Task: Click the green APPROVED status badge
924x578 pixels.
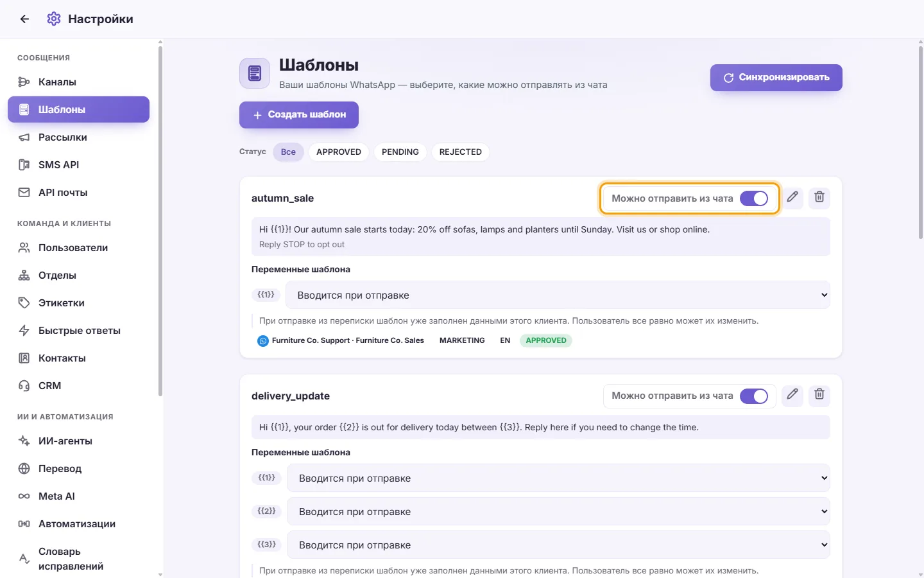Action: [x=546, y=341]
